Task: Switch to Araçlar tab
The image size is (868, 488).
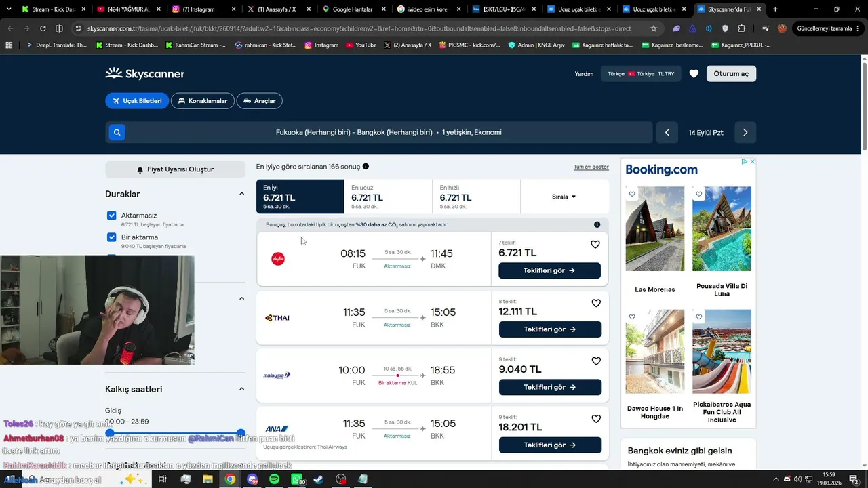Action: (x=260, y=101)
